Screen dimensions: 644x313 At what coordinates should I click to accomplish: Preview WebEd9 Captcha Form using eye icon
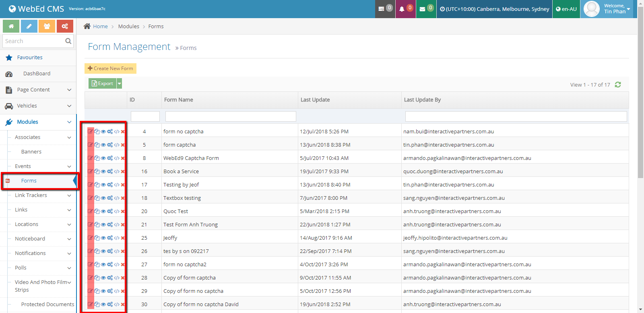tap(103, 158)
